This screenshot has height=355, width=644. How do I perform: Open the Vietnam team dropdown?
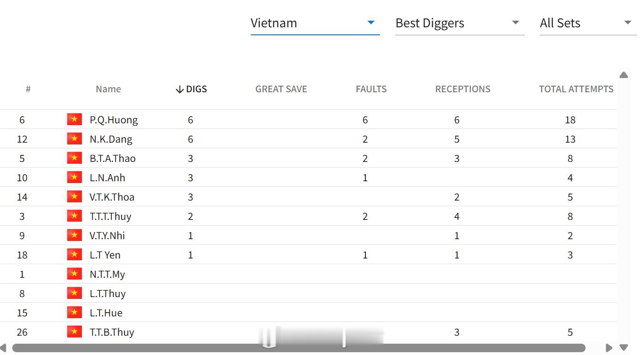(x=315, y=23)
